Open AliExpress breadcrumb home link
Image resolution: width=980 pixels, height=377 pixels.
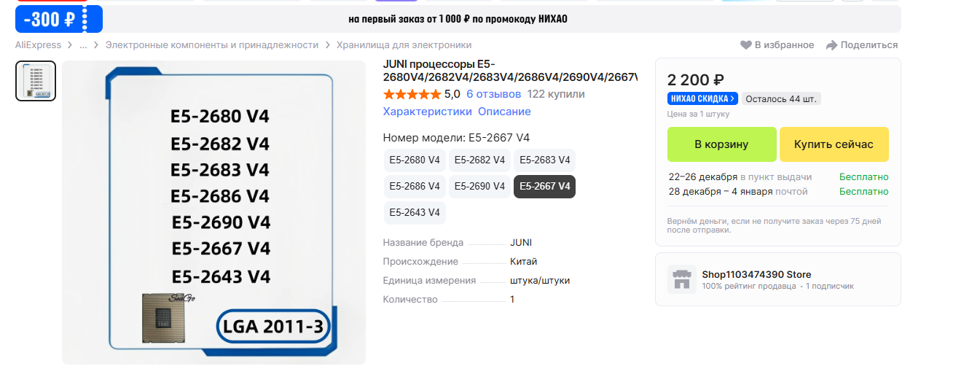(38, 45)
